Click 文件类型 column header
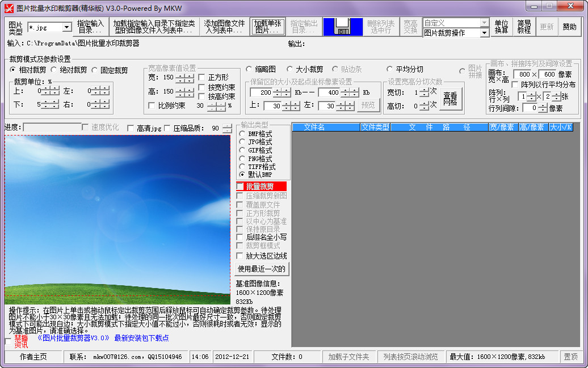The image size is (588, 368). pyautogui.click(x=375, y=128)
